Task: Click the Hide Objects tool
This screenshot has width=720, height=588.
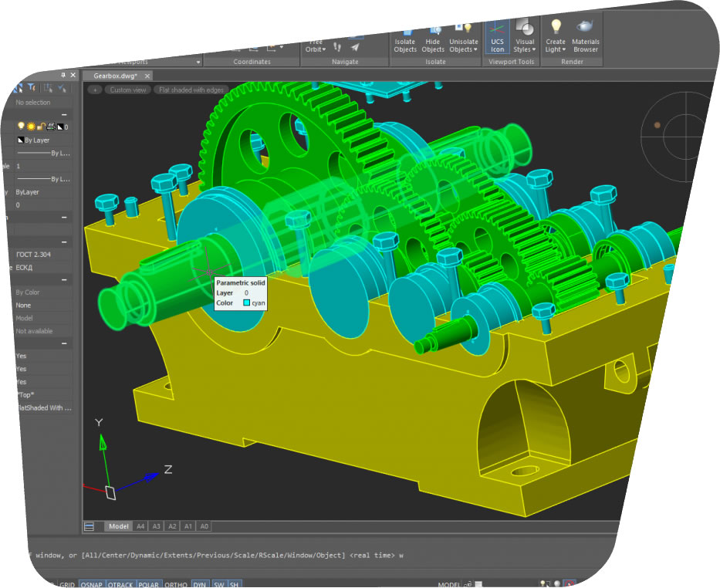Action: [x=433, y=39]
